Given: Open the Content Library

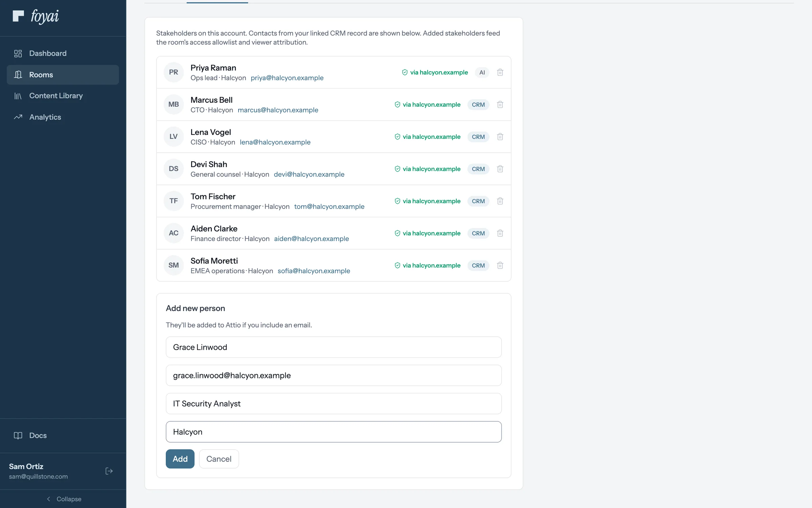Looking at the screenshot, I should pos(63,96).
